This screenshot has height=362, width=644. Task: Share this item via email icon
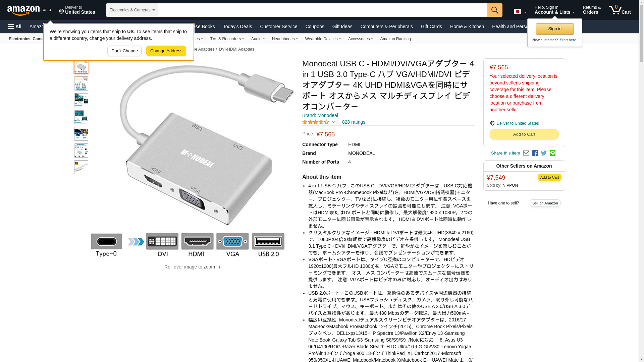pyautogui.click(x=526, y=153)
